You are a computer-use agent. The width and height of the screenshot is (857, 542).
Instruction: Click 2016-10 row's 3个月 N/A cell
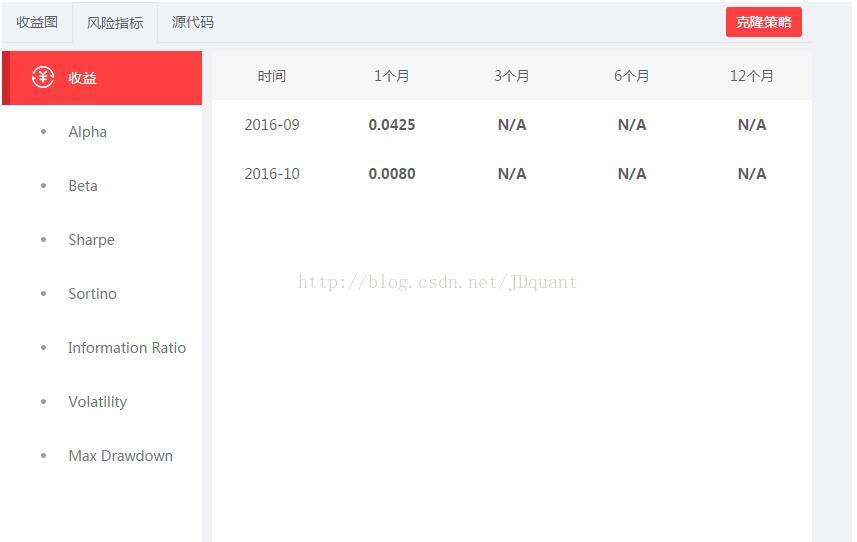512,174
